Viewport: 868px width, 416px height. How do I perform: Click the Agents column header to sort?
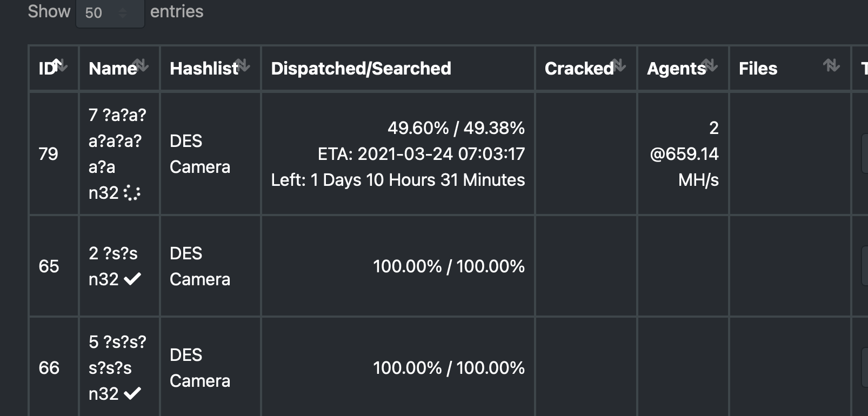[x=676, y=68]
